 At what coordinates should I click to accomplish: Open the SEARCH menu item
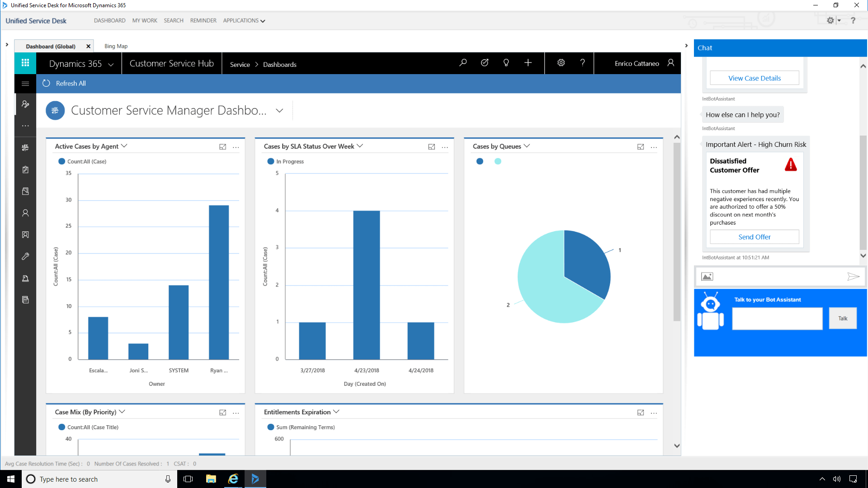(174, 21)
